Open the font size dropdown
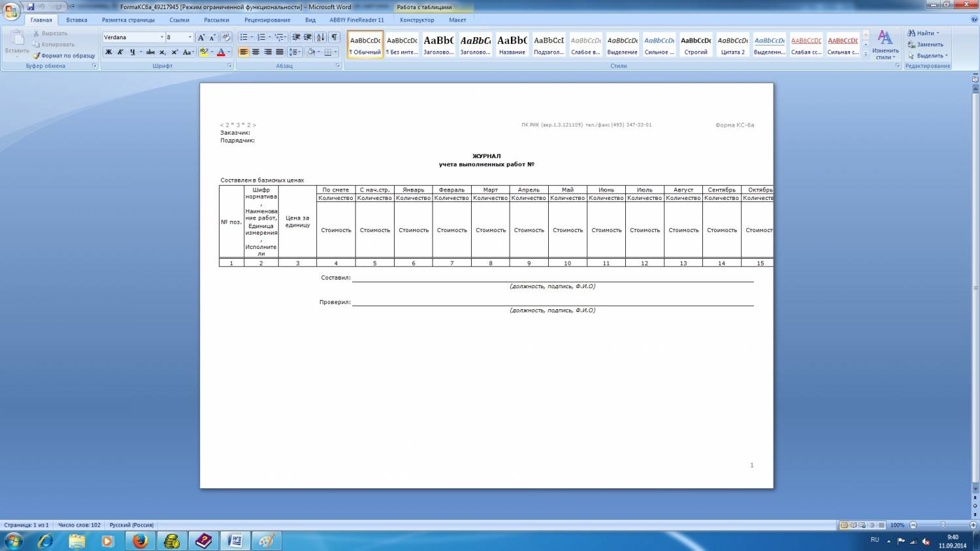The image size is (980, 551). click(190, 37)
